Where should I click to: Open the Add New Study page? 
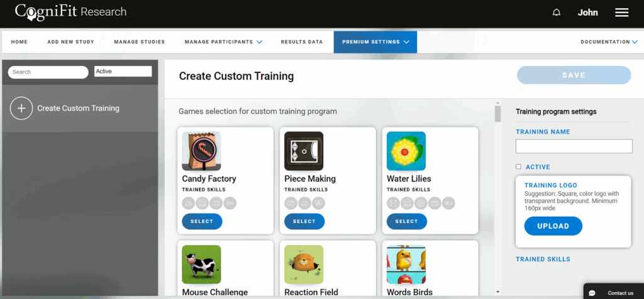pyautogui.click(x=70, y=42)
